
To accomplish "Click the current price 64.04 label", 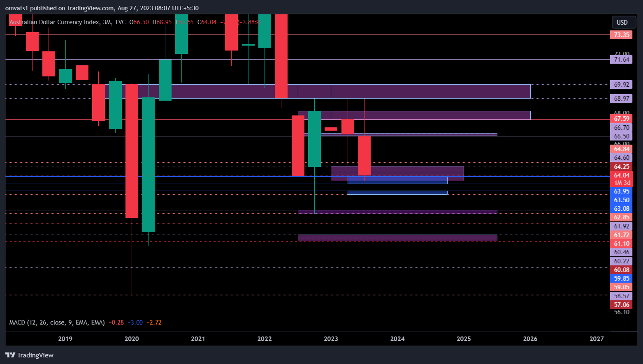I will pyautogui.click(x=621, y=175).
